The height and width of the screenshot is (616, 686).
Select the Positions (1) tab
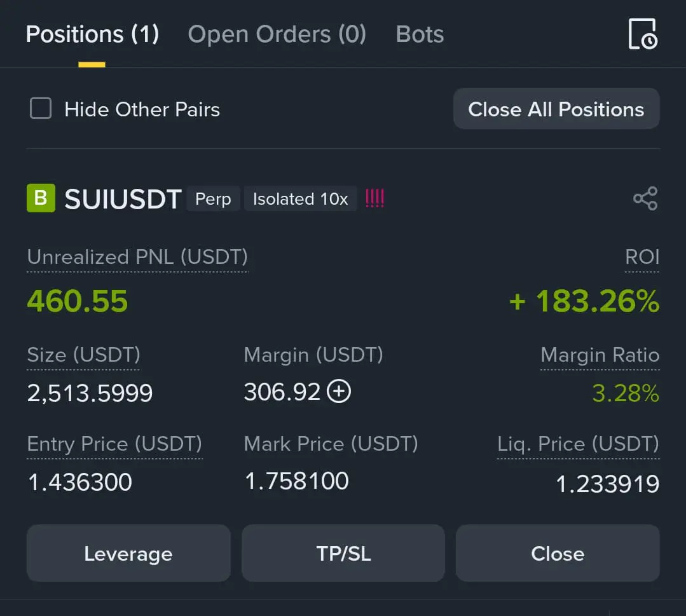click(x=92, y=34)
